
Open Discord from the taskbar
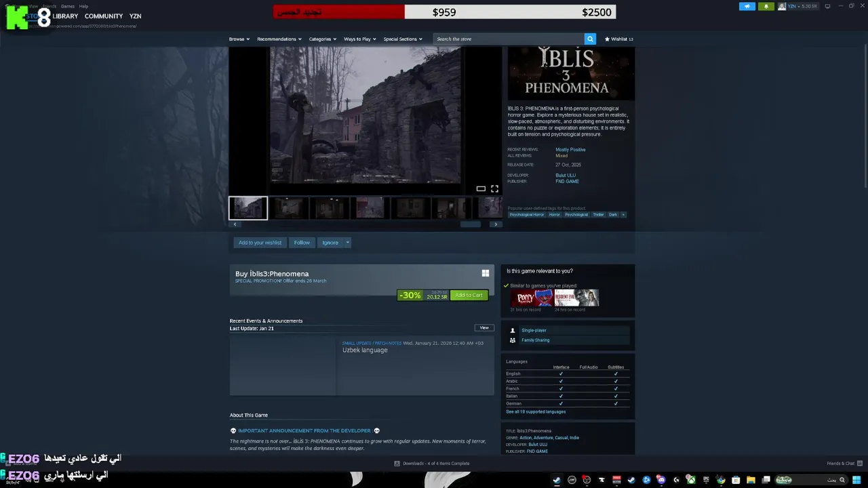[x=661, y=480]
